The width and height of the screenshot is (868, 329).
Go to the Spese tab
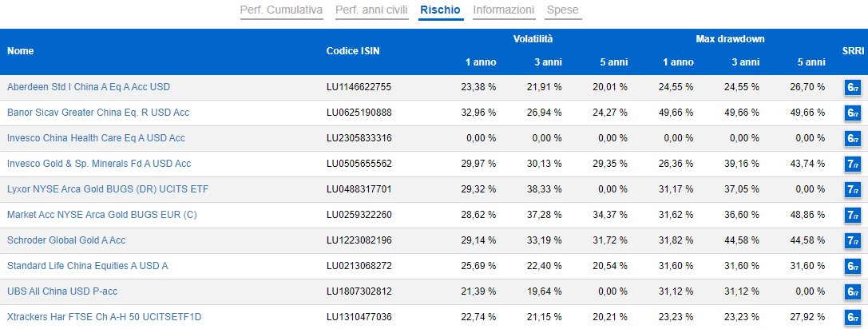562,10
